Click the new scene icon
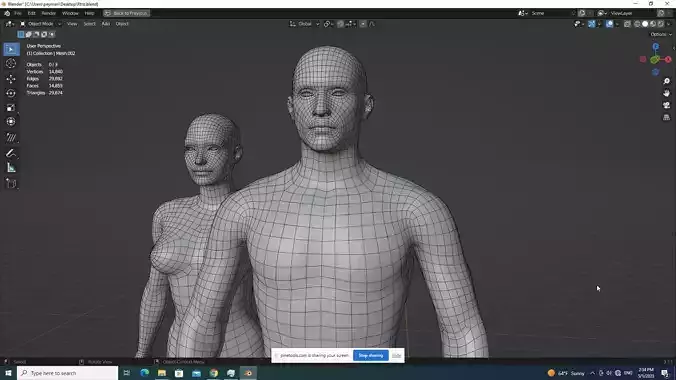The image size is (676, 380). tap(582, 13)
